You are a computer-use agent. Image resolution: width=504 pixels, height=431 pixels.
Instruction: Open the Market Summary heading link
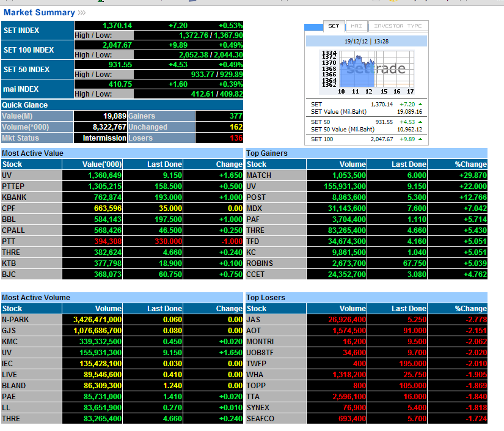(39, 13)
